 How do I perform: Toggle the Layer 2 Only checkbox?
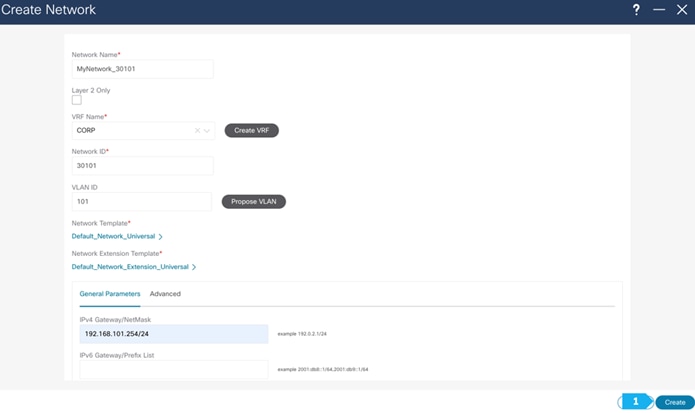(77, 100)
